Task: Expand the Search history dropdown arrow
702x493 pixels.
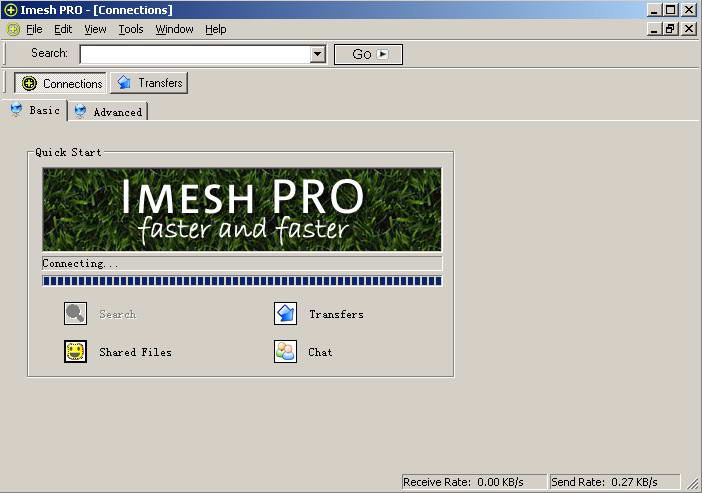Action: 317,54
